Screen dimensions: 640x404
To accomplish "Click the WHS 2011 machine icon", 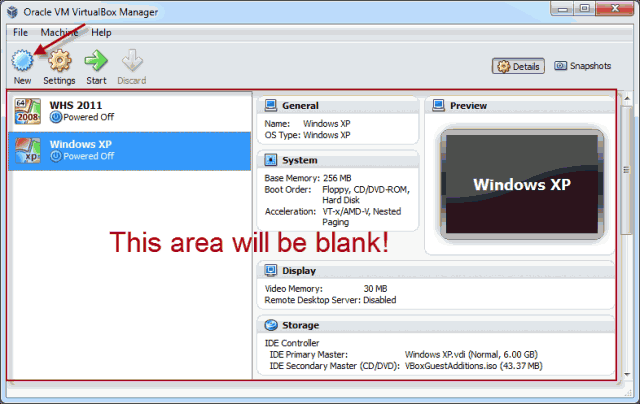I will (28, 111).
